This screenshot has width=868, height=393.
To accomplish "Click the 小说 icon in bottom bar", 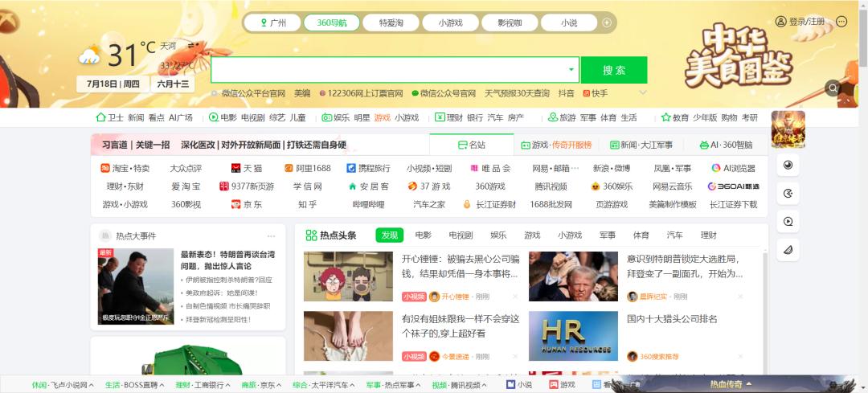I will pyautogui.click(x=510, y=385).
